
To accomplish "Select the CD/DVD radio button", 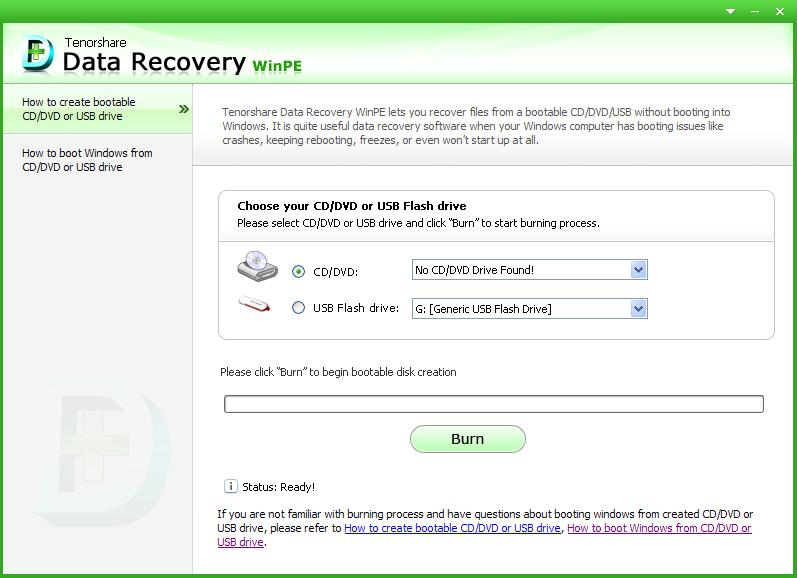I will click(x=298, y=271).
